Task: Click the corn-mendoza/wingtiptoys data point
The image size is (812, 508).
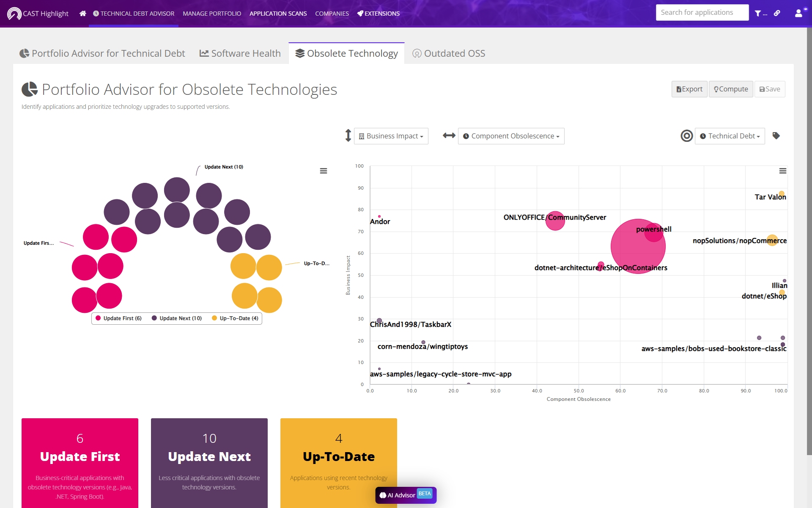Action: (423, 342)
